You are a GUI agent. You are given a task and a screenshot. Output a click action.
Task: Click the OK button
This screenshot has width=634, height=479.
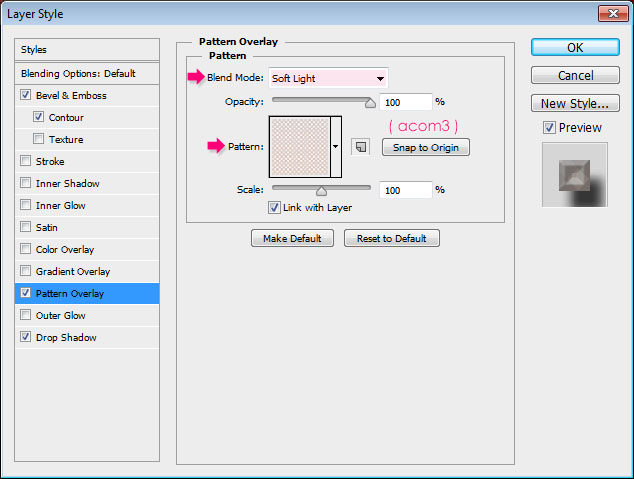pos(575,47)
